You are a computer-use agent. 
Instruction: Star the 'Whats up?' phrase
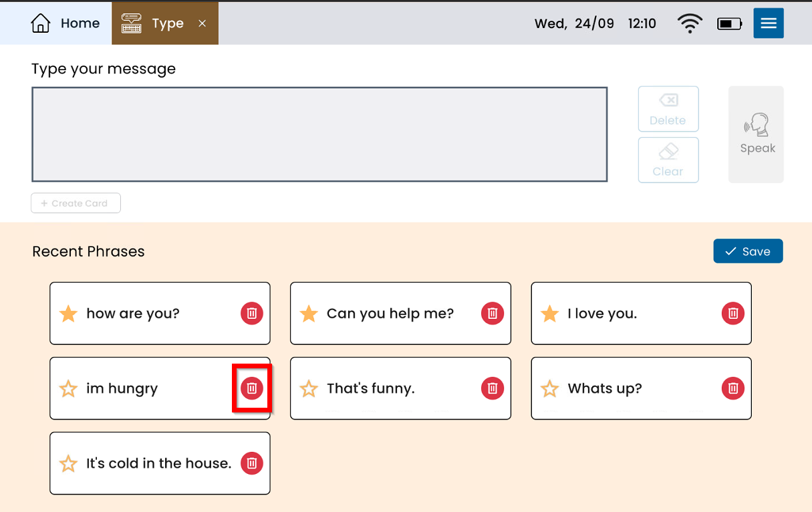coord(549,388)
